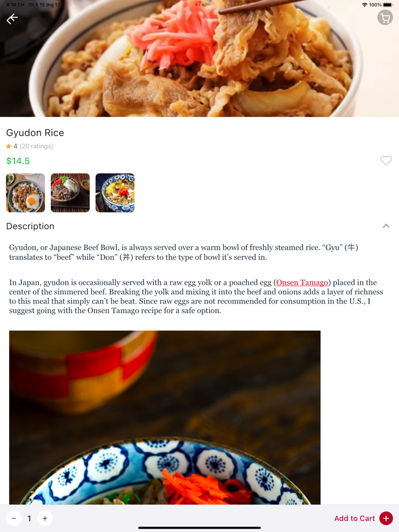The width and height of the screenshot is (399, 532).
Task: Tap the Description section header
Action: [x=30, y=226]
